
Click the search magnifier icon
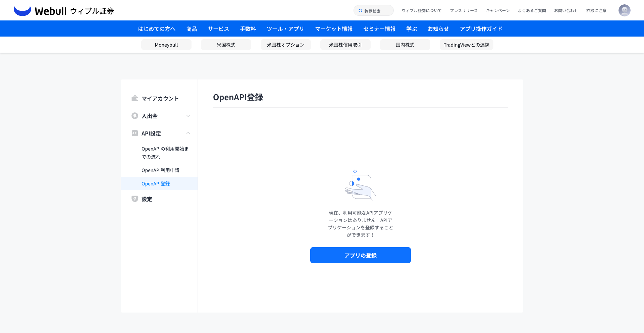coord(361,11)
